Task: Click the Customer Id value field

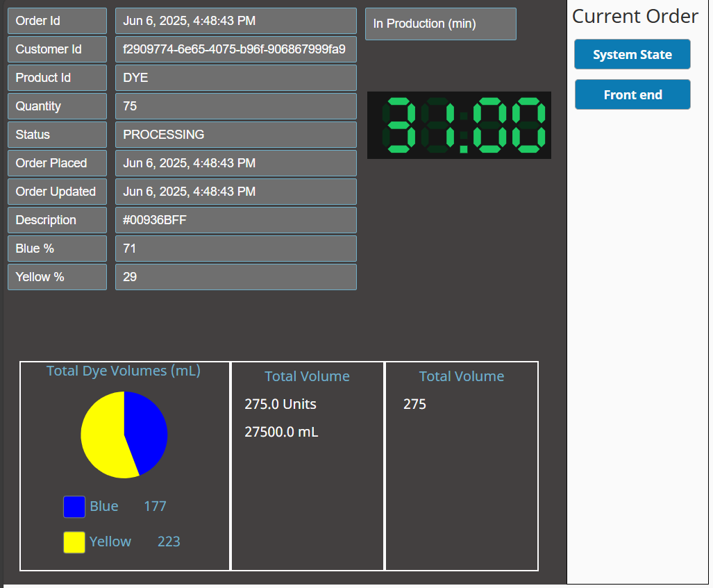Action: point(235,49)
